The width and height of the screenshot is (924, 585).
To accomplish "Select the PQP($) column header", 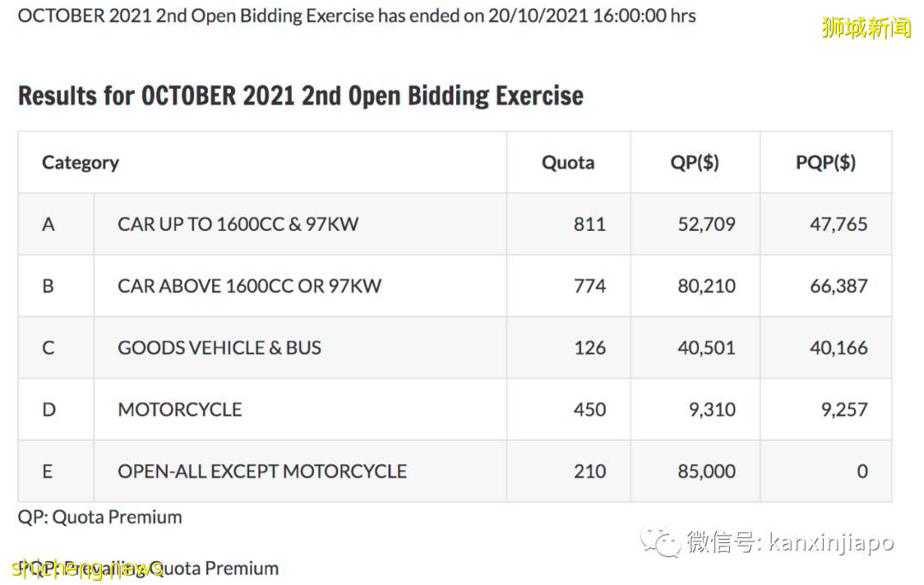I will (825, 162).
